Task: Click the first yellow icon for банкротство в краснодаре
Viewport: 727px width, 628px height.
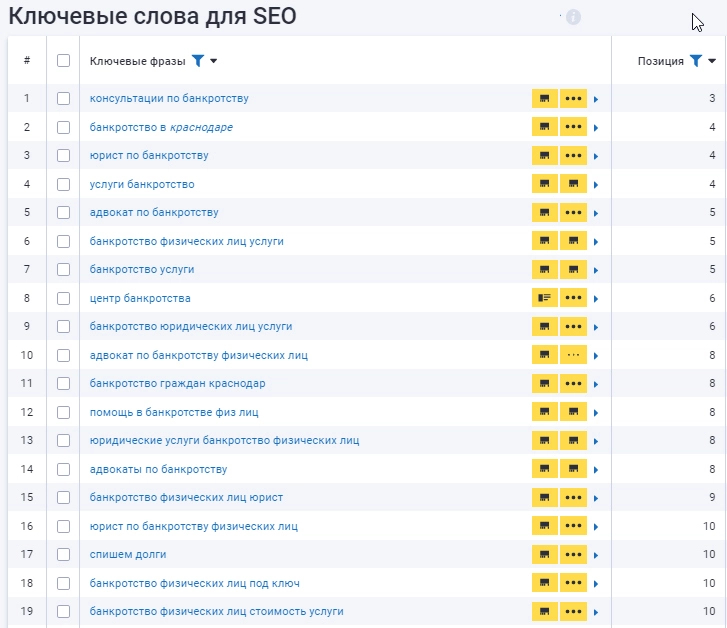Action: pos(545,127)
